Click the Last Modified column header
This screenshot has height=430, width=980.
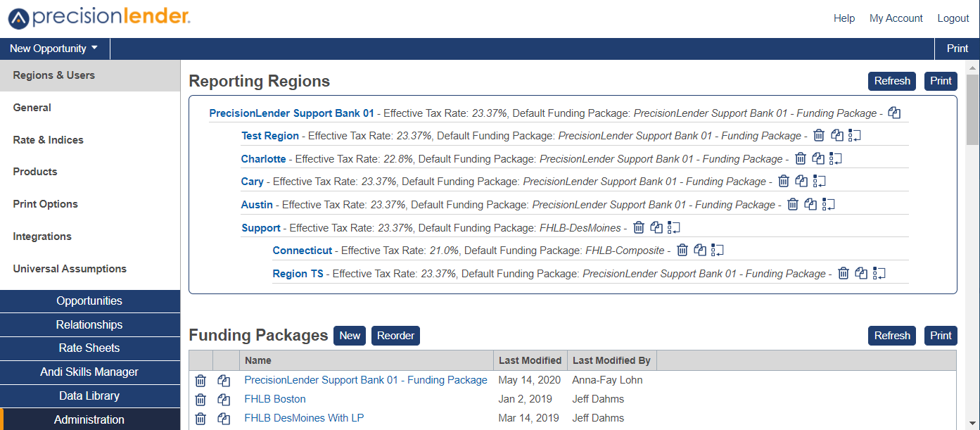coord(530,360)
